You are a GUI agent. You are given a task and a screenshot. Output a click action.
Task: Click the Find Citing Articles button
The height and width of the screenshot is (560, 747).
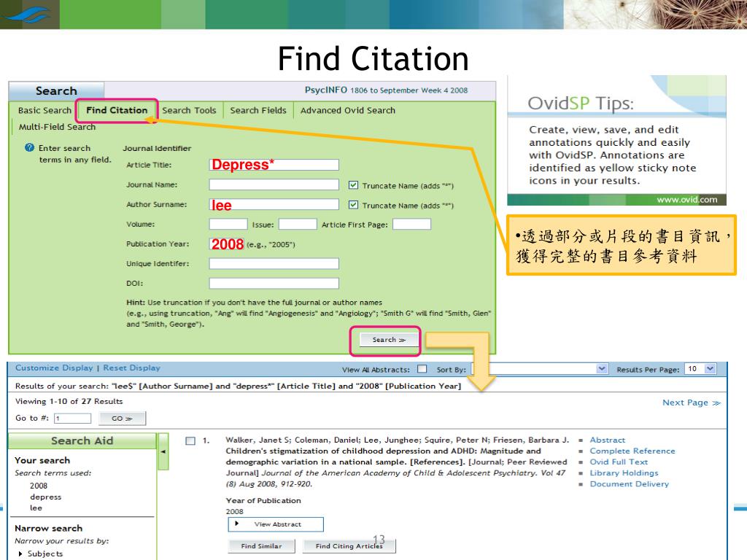click(x=349, y=546)
